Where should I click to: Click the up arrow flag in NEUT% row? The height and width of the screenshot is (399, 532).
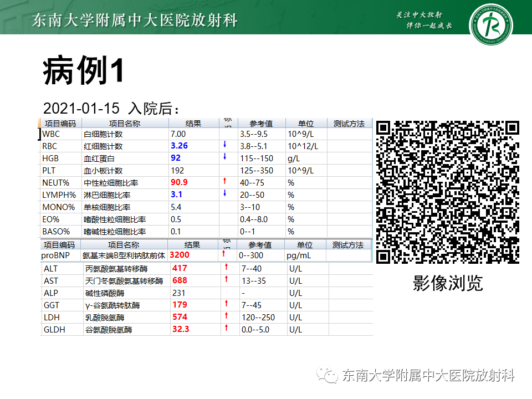tap(224, 181)
